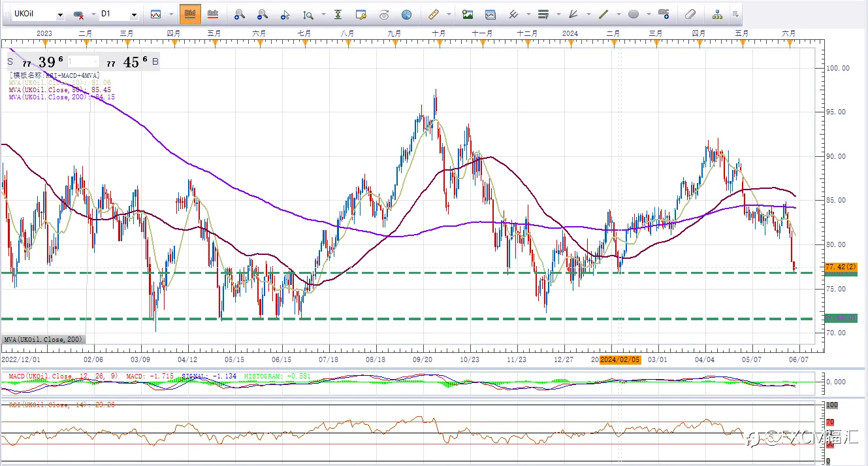Image resolution: width=868 pixels, height=466 pixels.
Task: Expand the chart link options arrow
Action: [92, 14]
